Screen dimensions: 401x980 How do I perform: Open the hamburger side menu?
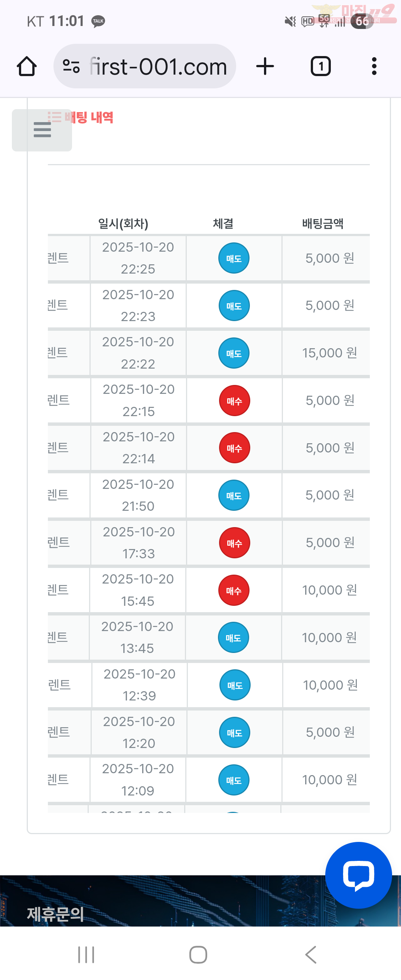click(42, 130)
